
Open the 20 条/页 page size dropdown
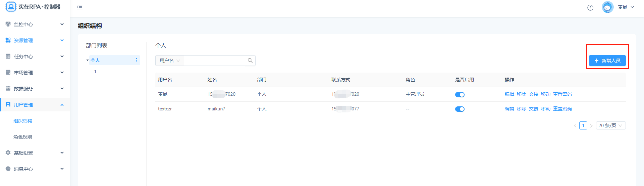pyautogui.click(x=610, y=125)
